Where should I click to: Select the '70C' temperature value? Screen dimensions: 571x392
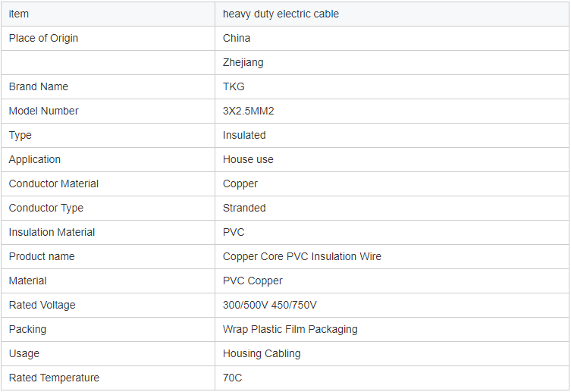[x=233, y=378]
